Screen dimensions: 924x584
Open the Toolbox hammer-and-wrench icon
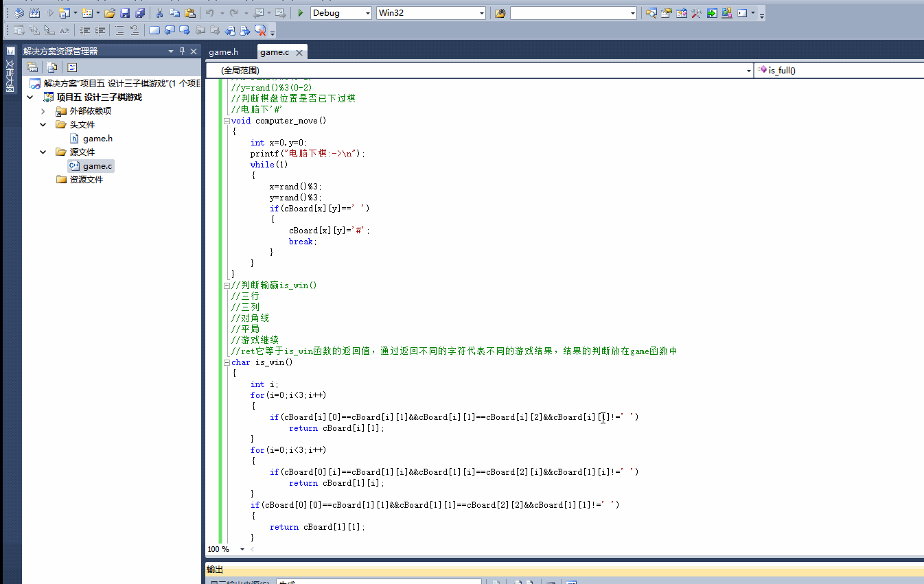pos(697,13)
